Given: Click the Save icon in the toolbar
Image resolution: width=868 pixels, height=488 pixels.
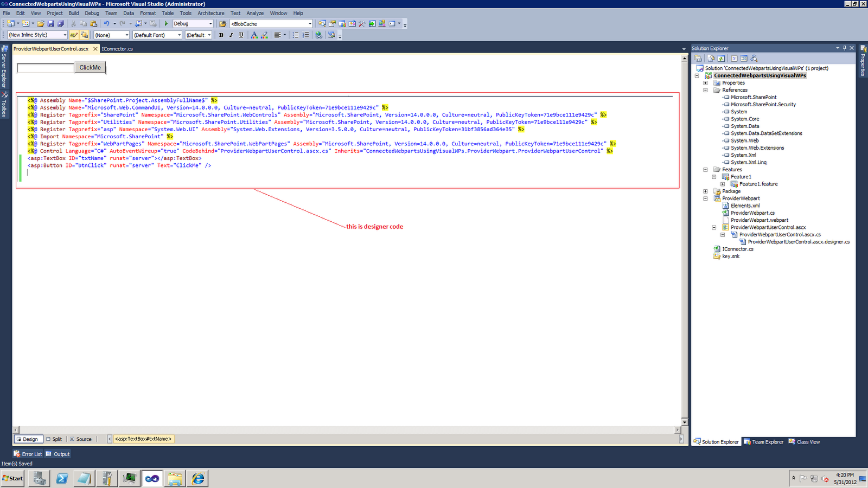Looking at the screenshot, I should point(50,24).
